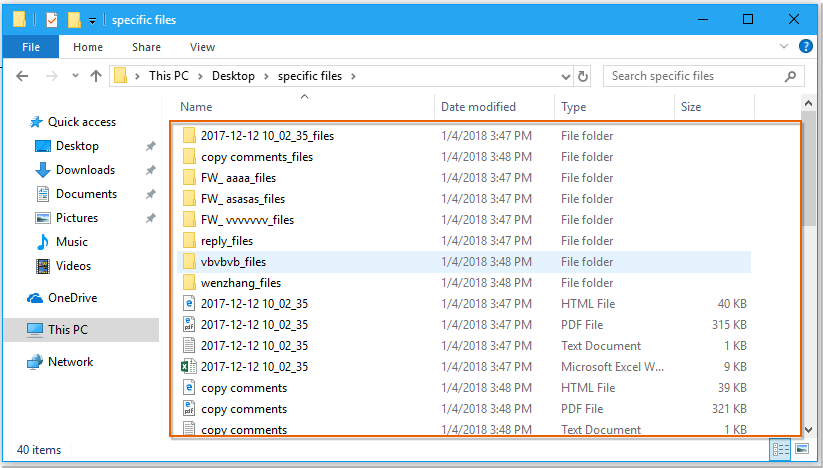The height and width of the screenshot is (468, 823).
Task: Click the Help question mark icon
Action: coord(806,46)
